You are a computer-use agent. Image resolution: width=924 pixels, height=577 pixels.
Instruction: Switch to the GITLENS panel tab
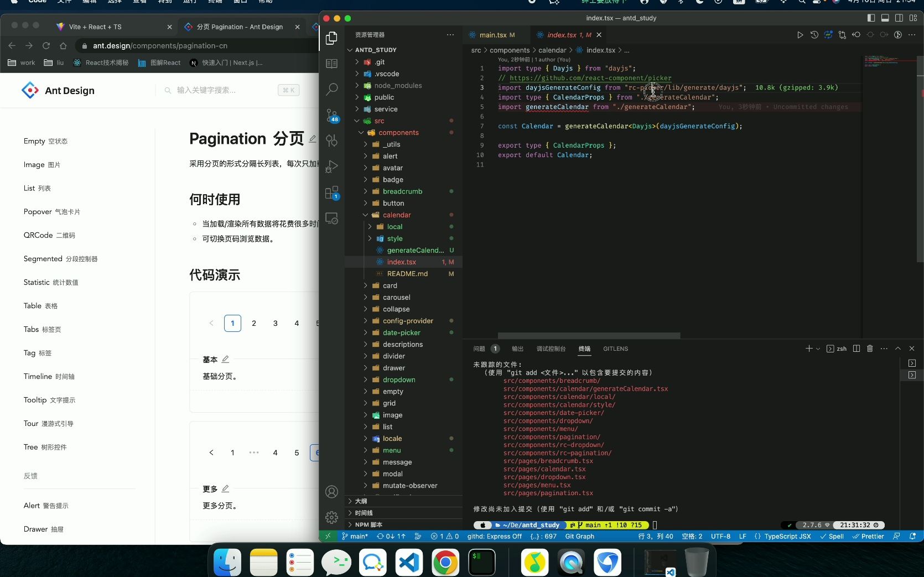[615, 349]
